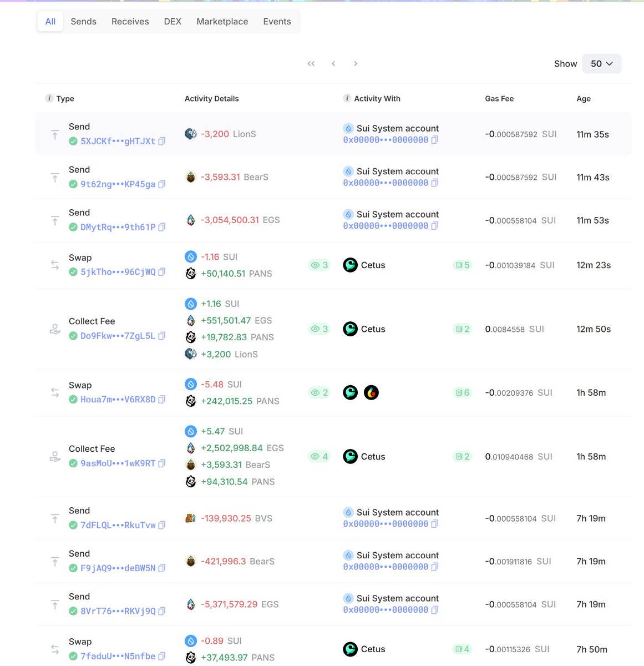Switch to the Events tab
The image size is (644, 666).
[277, 22]
